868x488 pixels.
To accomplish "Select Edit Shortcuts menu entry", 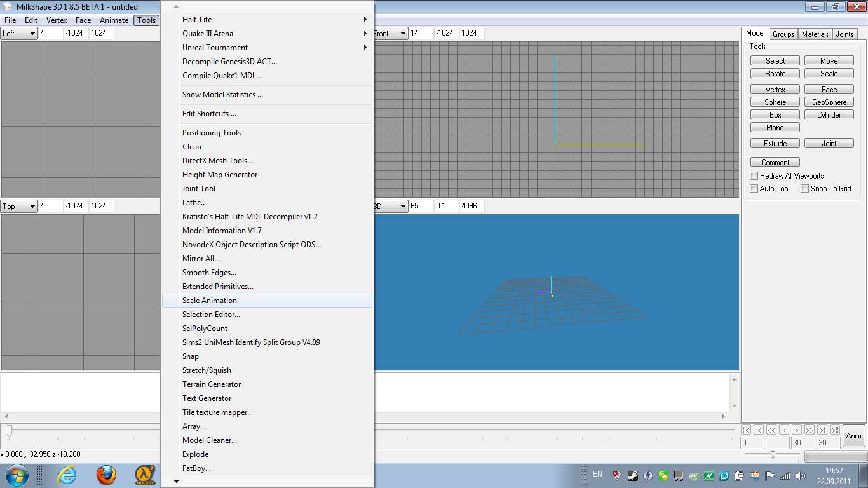I will pos(267,114).
